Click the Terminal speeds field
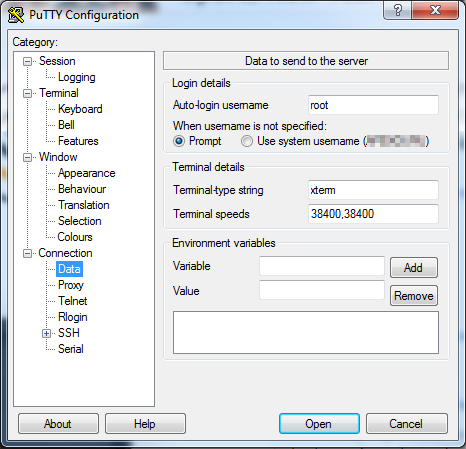The image size is (466, 449). 373,214
